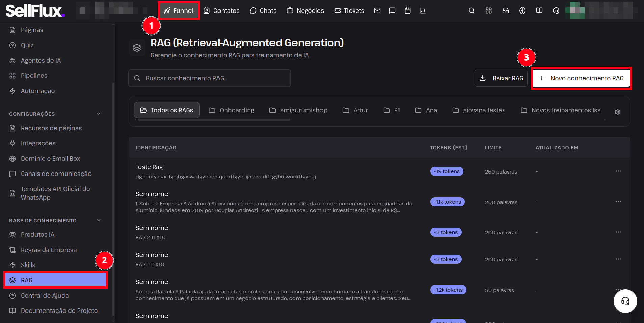Focus the Buscar conhecimento RAG search field
The image size is (644, 323).
click(210, 78)
